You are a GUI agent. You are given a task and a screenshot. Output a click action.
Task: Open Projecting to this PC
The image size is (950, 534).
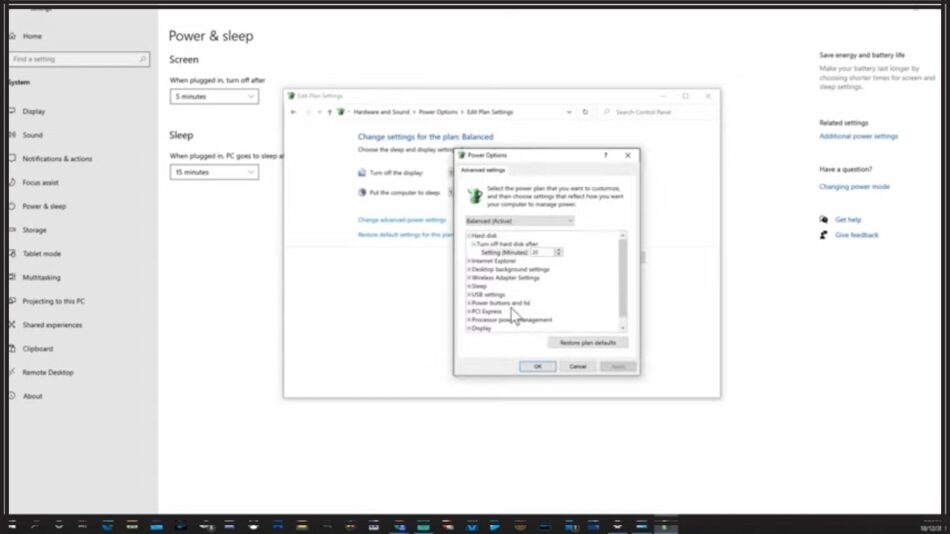53,301
